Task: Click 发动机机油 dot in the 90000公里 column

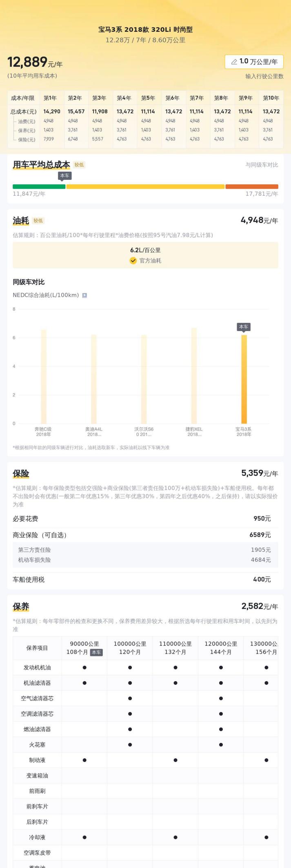Action: pyautogui.click(x=84, y=668)
